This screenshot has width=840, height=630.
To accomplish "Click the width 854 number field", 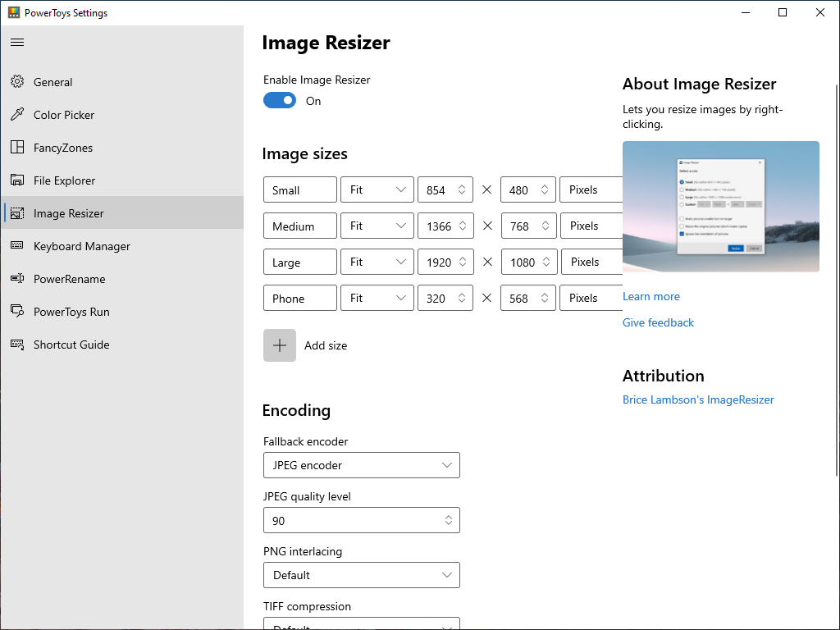I will pyautogui.click(x=445, y=189).
